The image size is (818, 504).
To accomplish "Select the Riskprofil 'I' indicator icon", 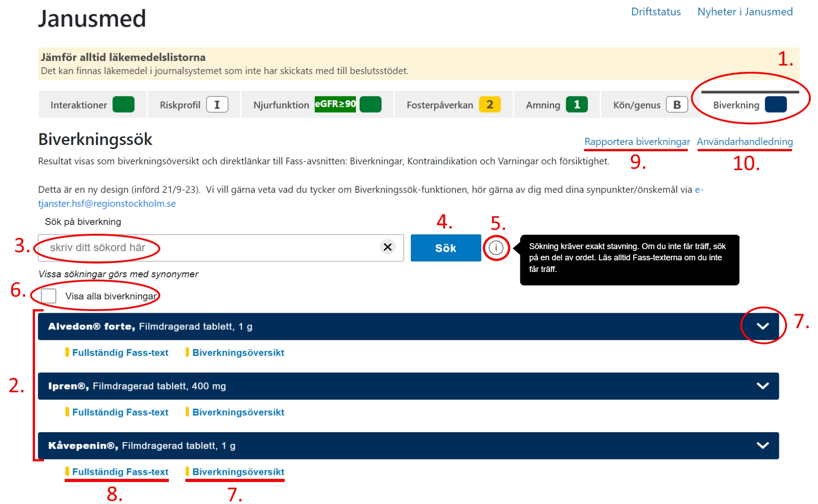I will point(217,104).
